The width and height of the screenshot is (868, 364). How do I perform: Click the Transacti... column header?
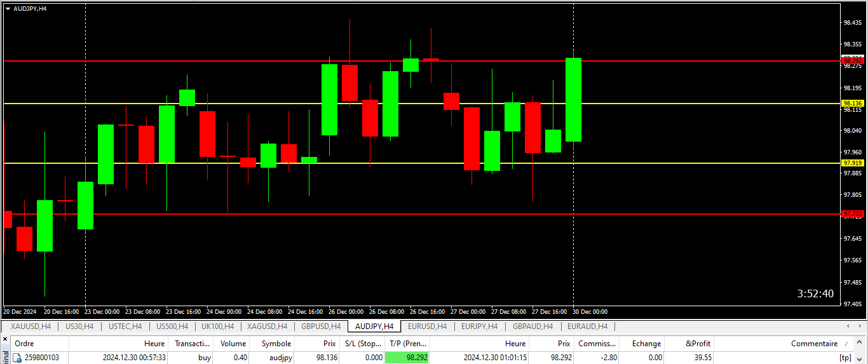[x=190, y=344]
